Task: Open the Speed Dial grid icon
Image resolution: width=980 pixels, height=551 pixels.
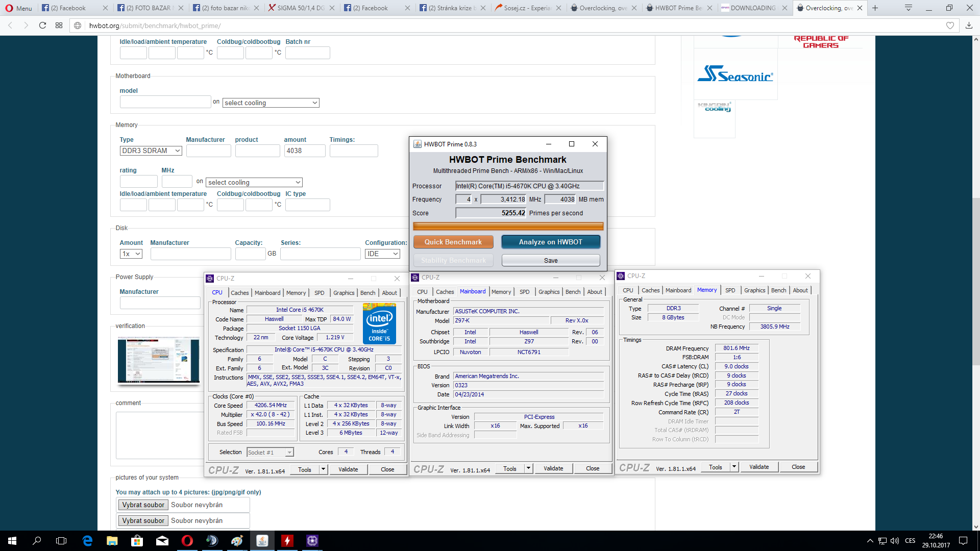Action: click(59, 26)
